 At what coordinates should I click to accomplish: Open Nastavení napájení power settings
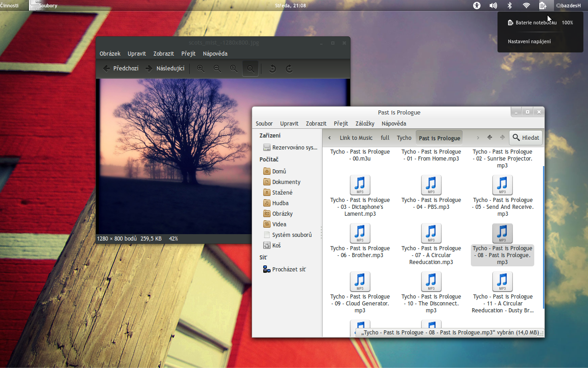click(529, 41)
